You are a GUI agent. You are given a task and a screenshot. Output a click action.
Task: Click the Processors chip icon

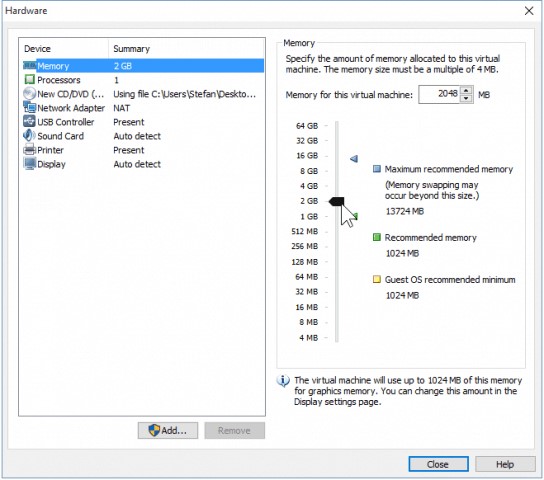pos(29,79)
